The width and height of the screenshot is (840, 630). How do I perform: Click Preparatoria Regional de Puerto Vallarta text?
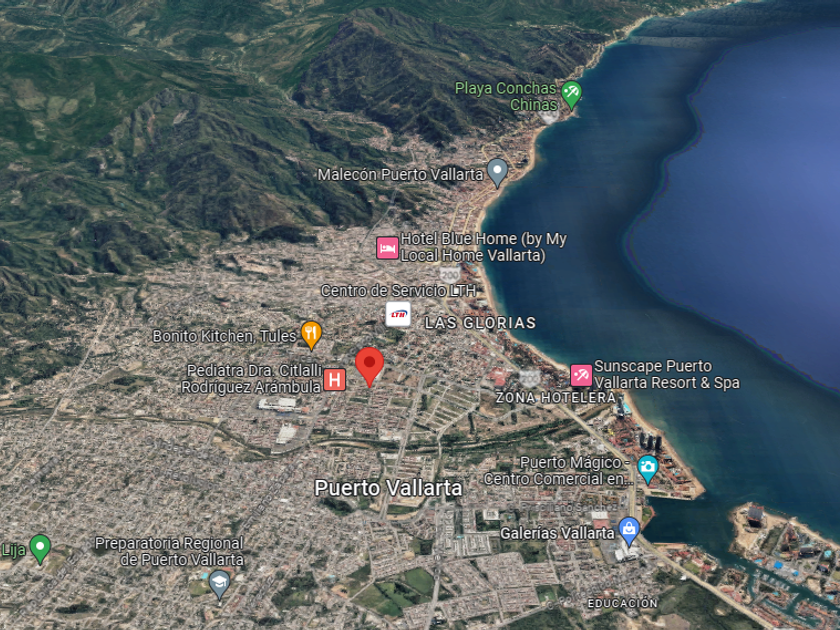pos(169,551)
